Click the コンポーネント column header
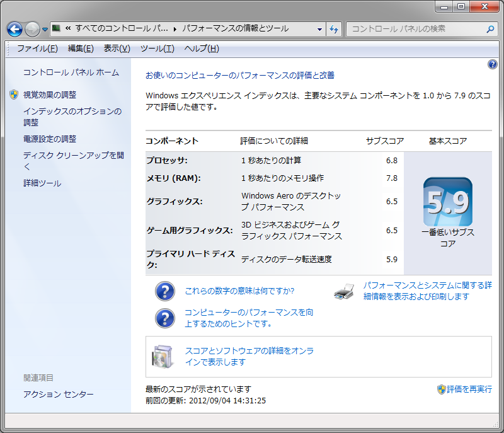Viewport: 504px width, 433px height. coord(172,141)
